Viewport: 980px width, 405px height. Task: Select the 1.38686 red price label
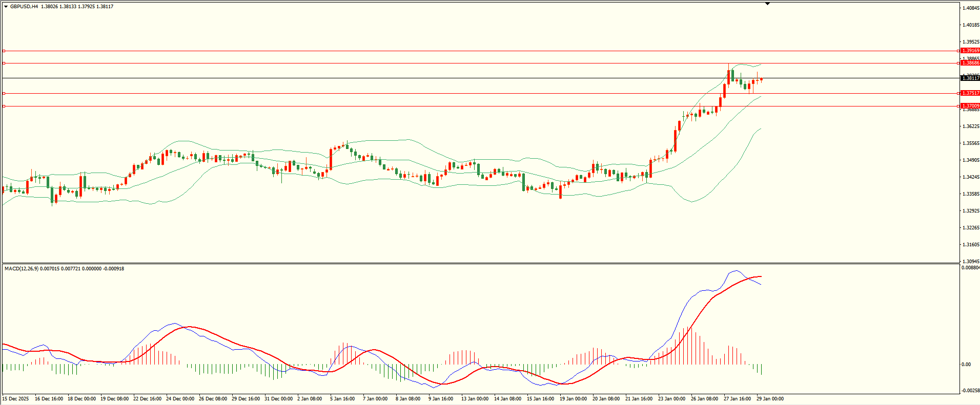[x=970, y=63]
